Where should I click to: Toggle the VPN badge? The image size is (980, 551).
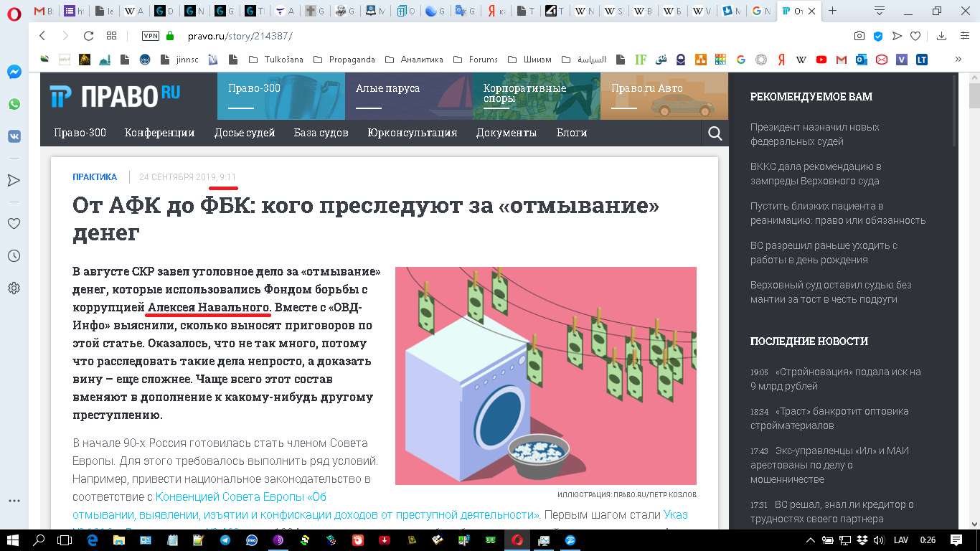(x=151, y=36)
